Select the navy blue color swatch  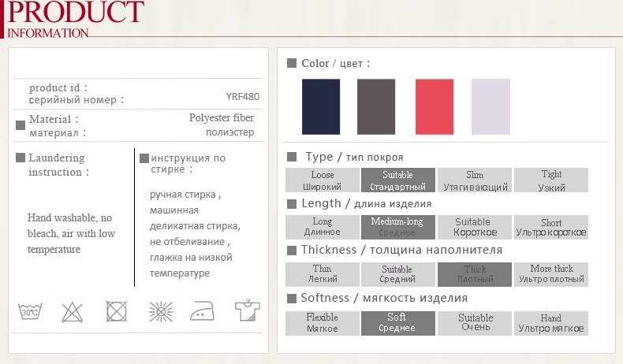321,106
